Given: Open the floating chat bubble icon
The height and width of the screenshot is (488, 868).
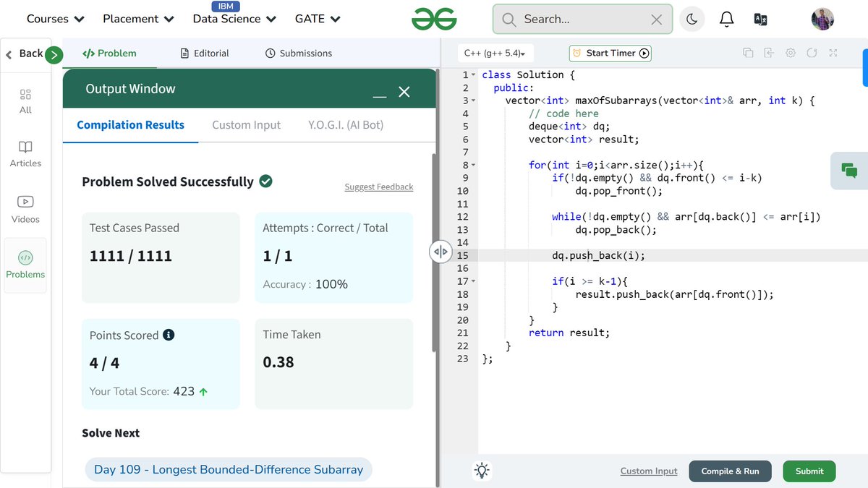Looking at the screenshot, I should point(849,171).
